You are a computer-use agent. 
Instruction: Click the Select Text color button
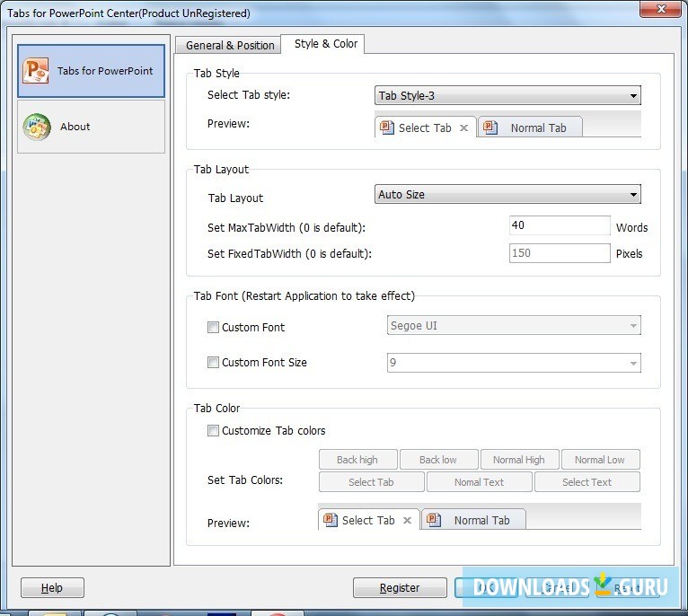click(587, 481)
